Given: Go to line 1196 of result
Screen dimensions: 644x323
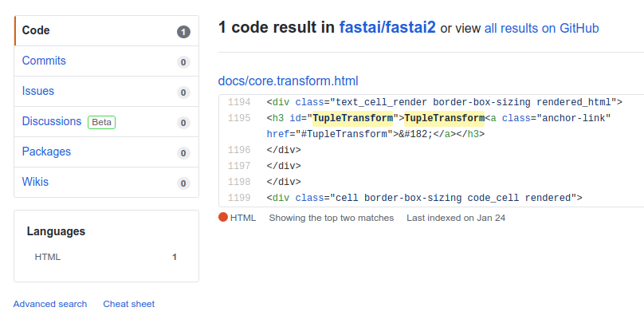Looking at the screenshot, I should click(239, 150).
